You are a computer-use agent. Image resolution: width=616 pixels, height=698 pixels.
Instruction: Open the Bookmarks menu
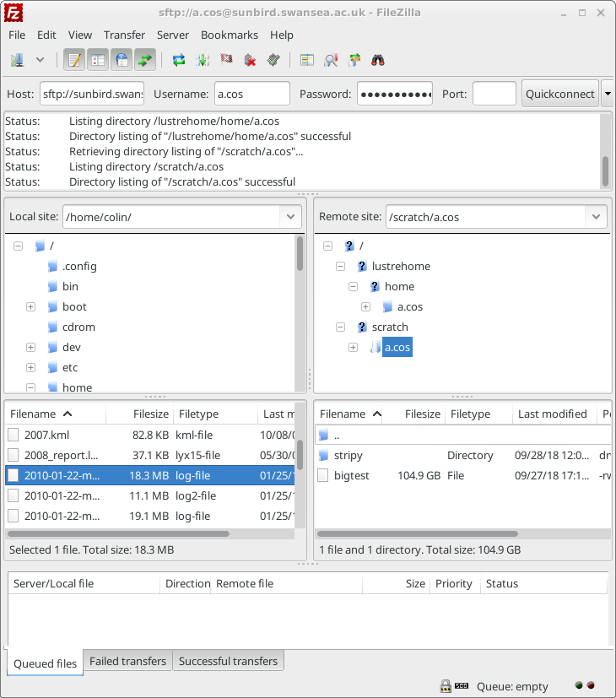point(230,35)
